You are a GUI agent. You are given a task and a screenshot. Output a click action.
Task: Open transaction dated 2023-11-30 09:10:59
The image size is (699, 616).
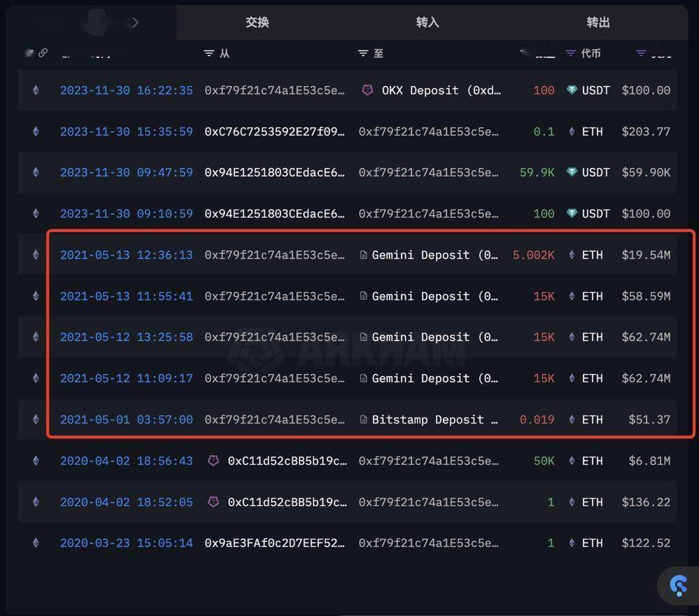tap(126, 214)
